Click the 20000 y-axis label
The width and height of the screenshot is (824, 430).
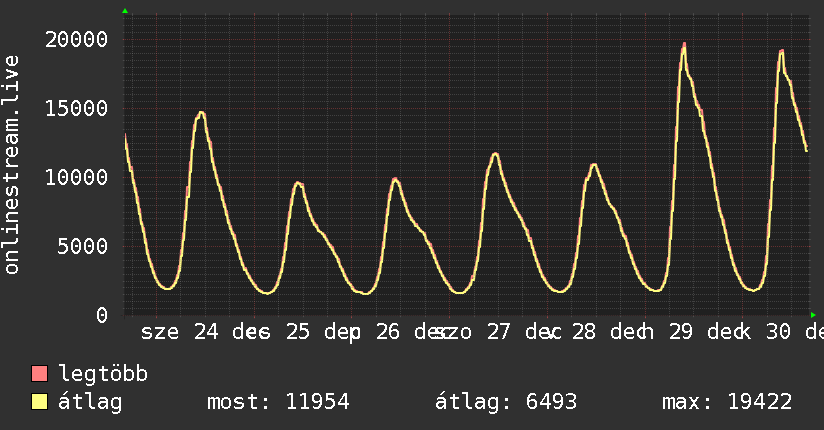click(76, 39)
